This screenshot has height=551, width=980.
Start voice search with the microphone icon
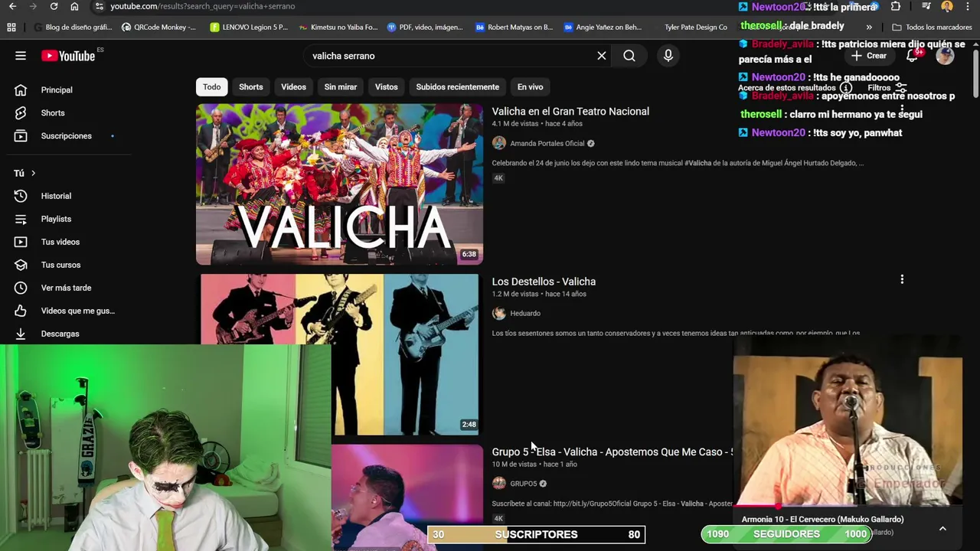[x=668, y=56]
